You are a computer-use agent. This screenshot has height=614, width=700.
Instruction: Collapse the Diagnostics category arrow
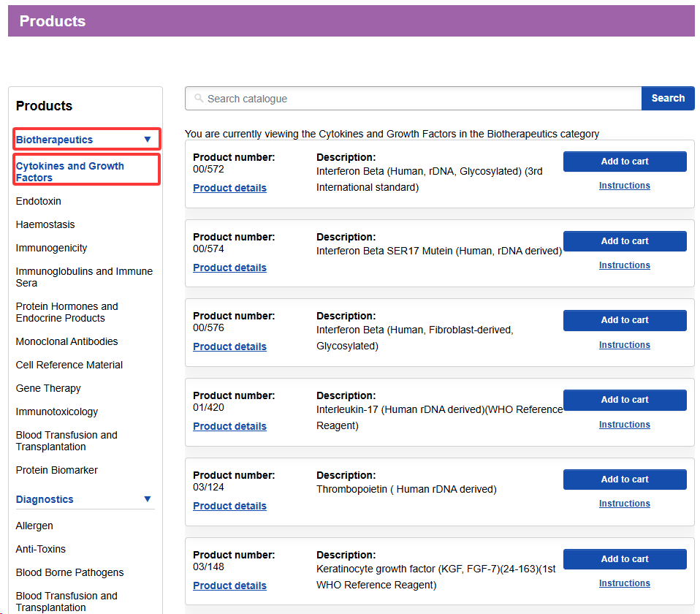148,499
